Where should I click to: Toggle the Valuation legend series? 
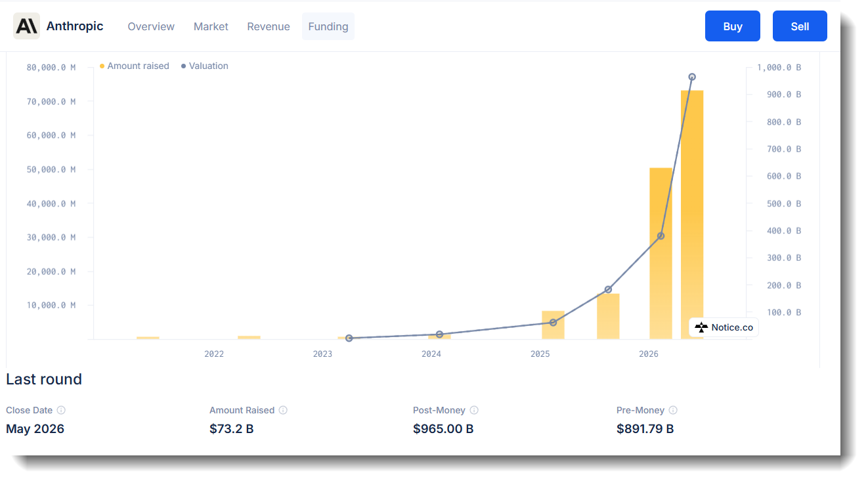[x=205, y=66]
